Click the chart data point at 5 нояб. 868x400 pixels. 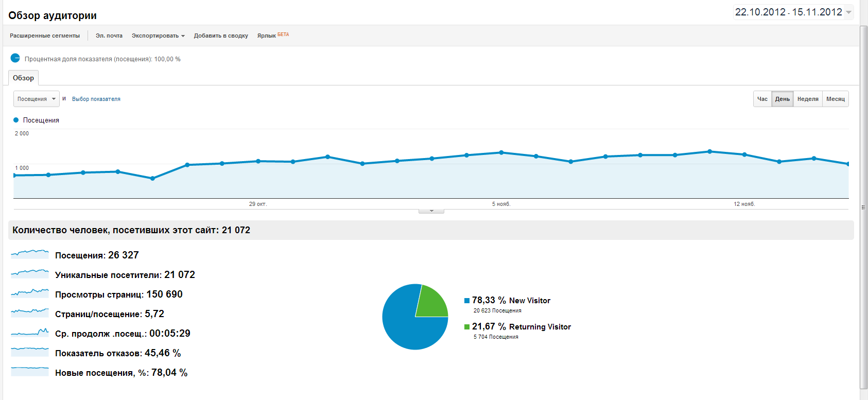coord(501,153)
